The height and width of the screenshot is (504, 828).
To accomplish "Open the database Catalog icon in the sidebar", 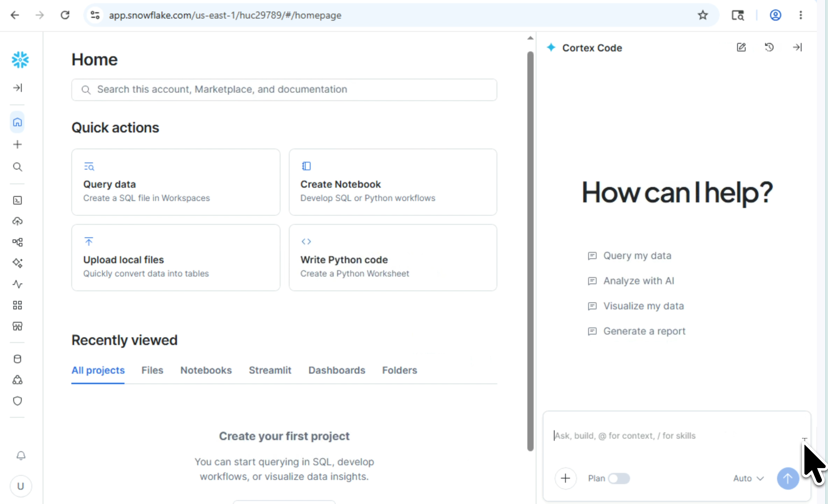I will [18, 359].
